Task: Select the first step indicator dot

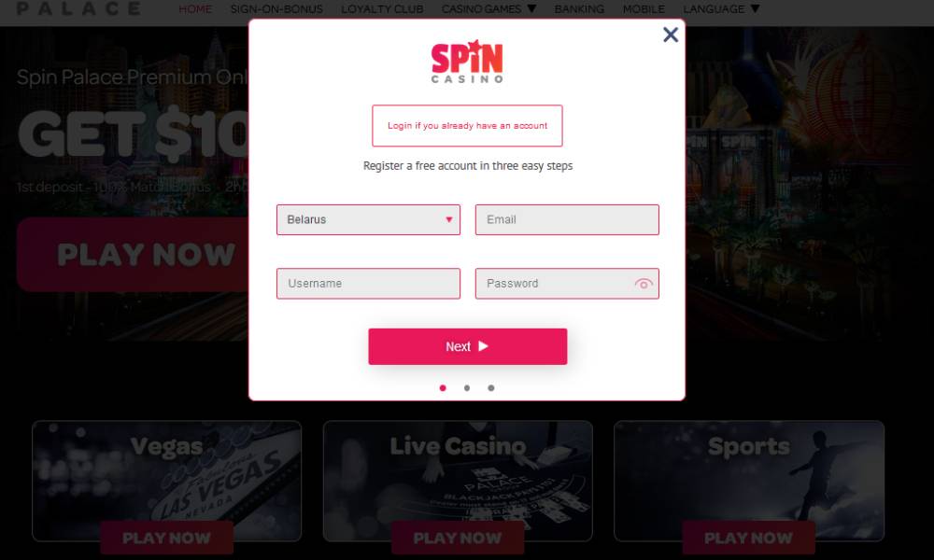Action: pos(443,388)
